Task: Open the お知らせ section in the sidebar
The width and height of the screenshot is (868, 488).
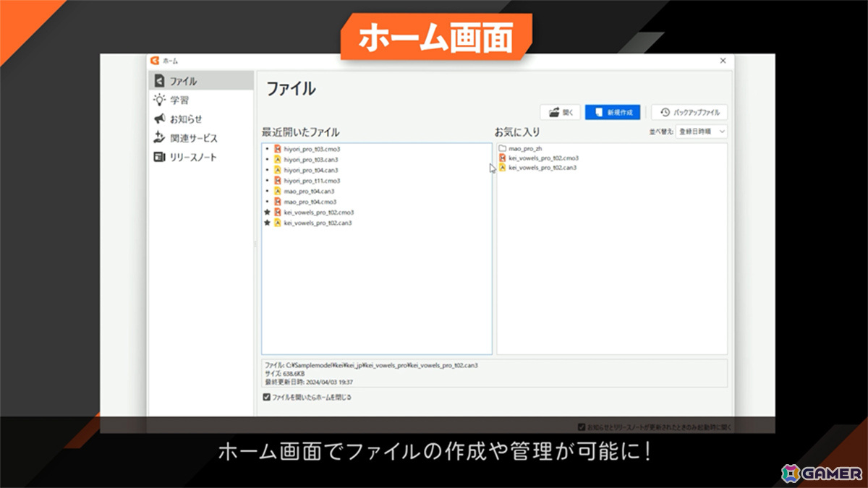Action: 200,119
